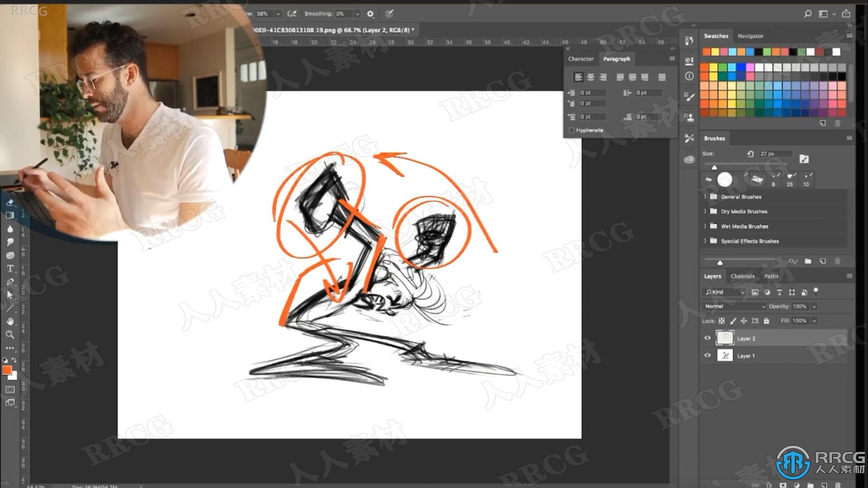This screenshot has width=868, height=488.
Task: Select the Pen tool
Action: tap(10, 282)
